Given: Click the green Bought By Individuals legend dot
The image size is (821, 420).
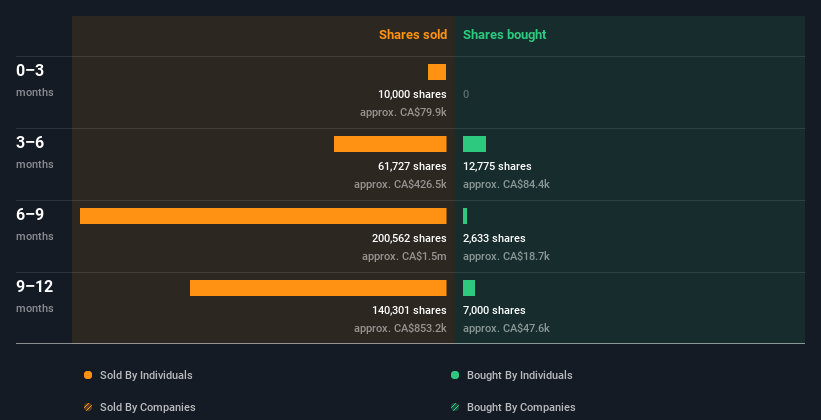Looking at the screenshot, I should [455, 375].
